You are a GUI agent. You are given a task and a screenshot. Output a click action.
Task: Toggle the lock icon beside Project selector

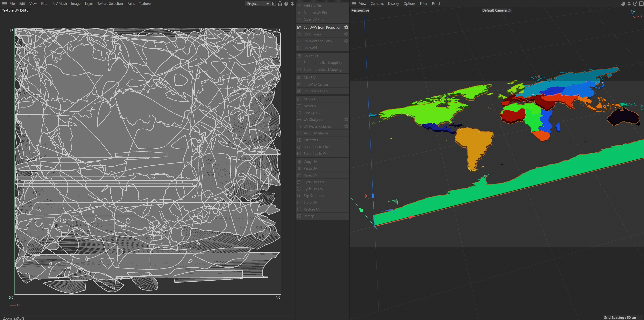[280, 4]
